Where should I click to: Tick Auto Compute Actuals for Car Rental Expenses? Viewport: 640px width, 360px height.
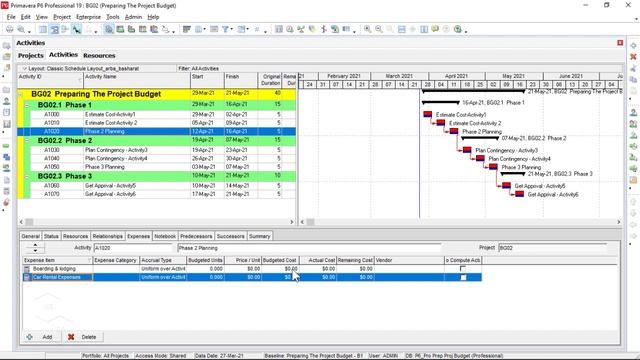tap(463, 278)
